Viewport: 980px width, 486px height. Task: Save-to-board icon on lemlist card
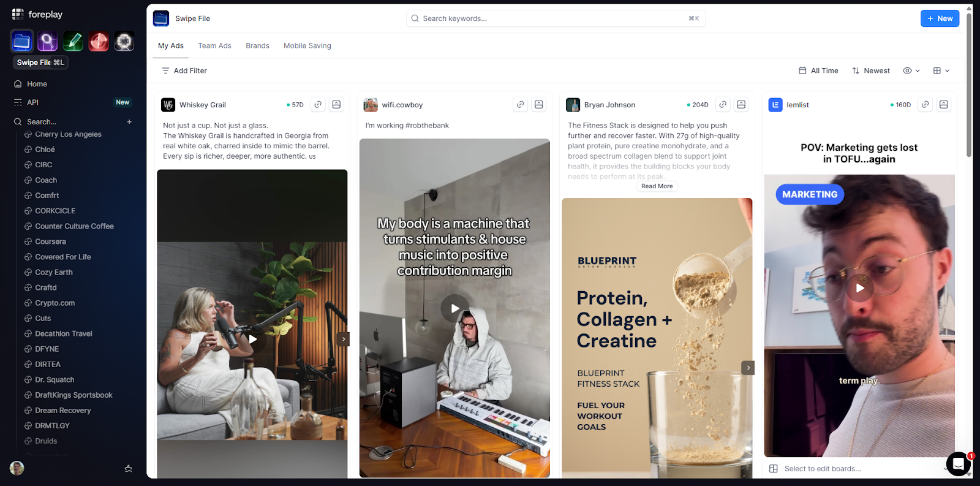click(944, 105)
